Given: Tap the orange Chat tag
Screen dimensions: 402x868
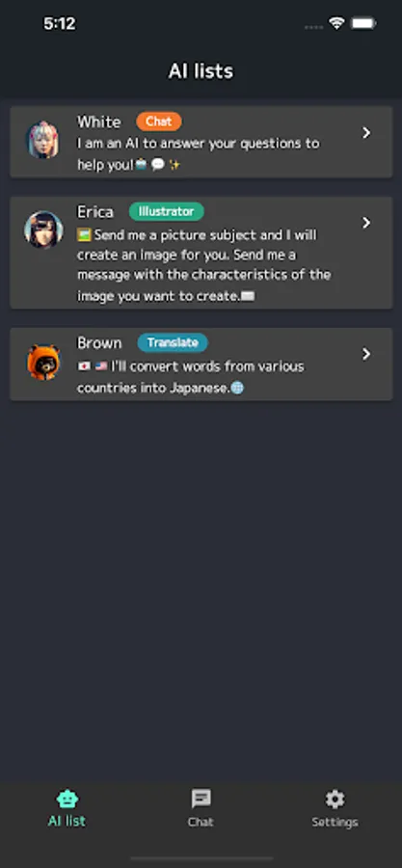Looking at the screenshot, I should coord(159,122).
